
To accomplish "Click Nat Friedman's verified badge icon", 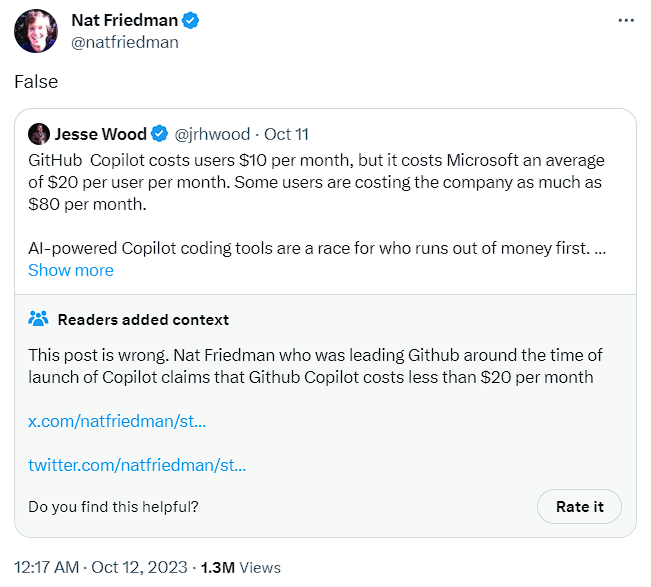I will point(191,20).
